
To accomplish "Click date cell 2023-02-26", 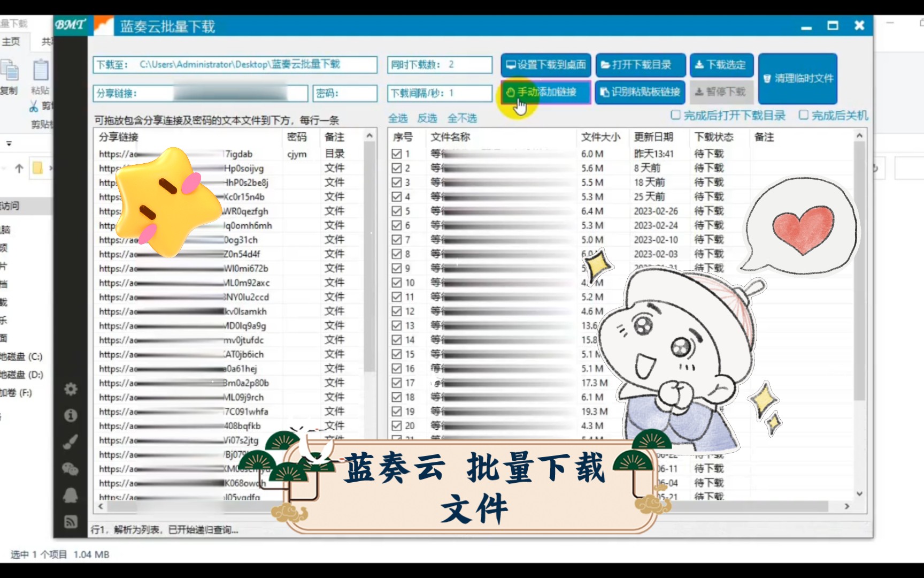I will [656, 211].
